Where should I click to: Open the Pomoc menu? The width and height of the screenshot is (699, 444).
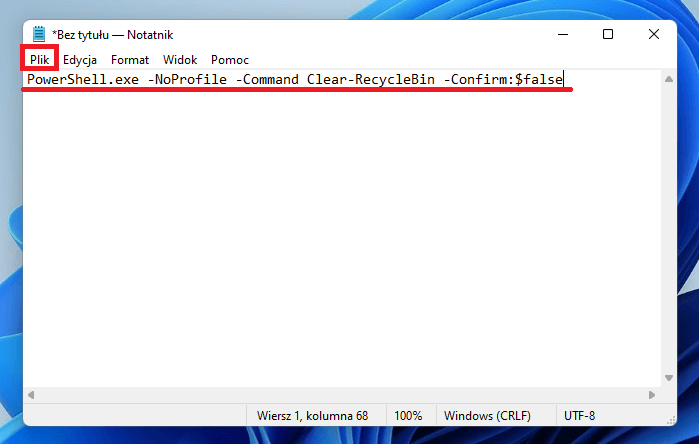pos(230,59)
